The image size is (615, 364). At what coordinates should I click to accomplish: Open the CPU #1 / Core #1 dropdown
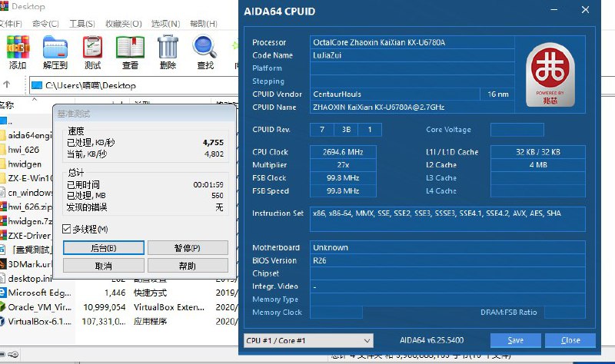(308, 340)
